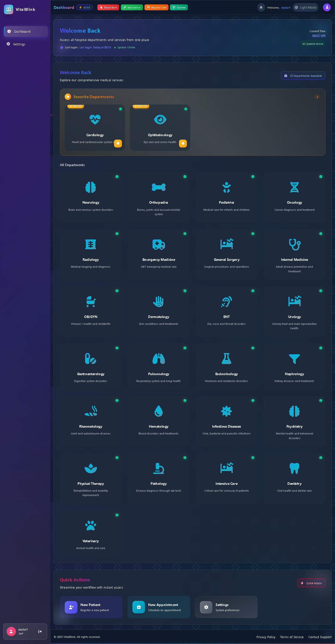Open the Blood Bank shortcut

tap(108, 8)
